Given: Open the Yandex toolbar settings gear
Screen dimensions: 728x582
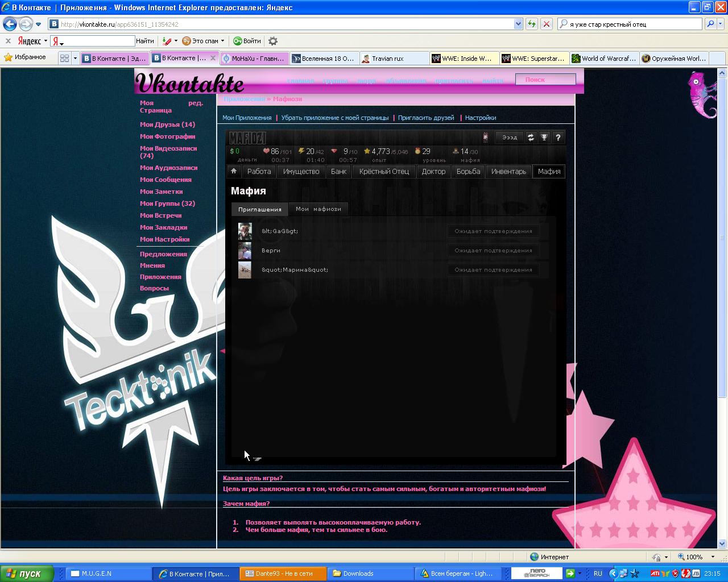Looking at the screenshot, I should pos(273,41).
